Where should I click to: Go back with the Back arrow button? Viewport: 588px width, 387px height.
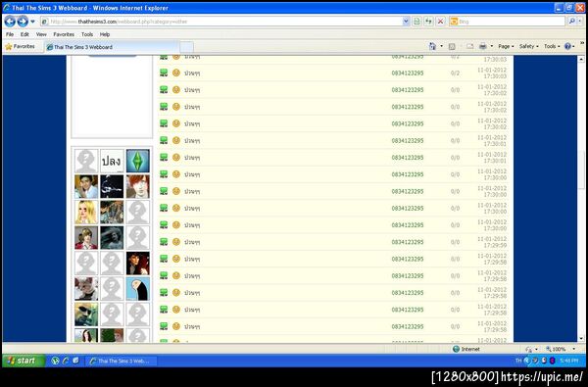[10, 22]
